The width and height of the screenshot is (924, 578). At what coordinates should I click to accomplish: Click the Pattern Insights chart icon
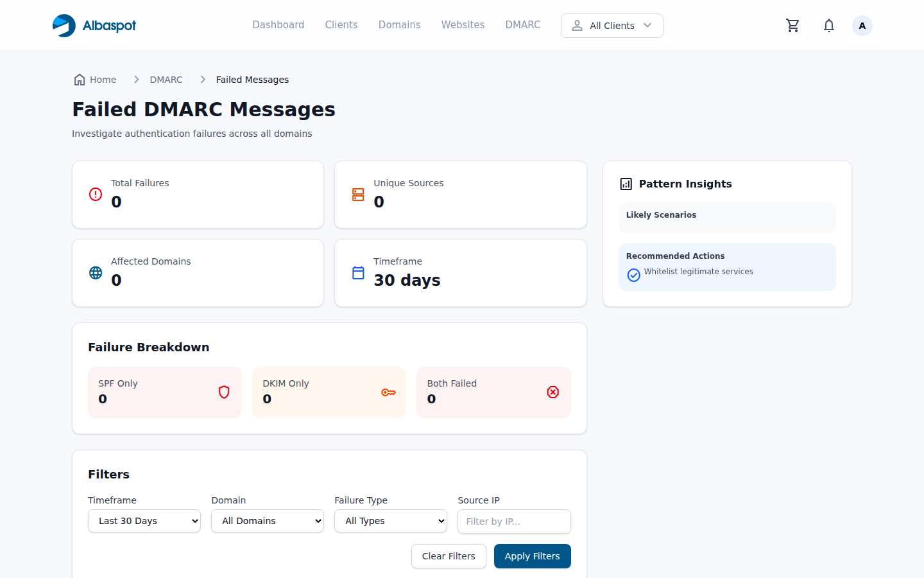pyautogui.click(x=626, y=184)
